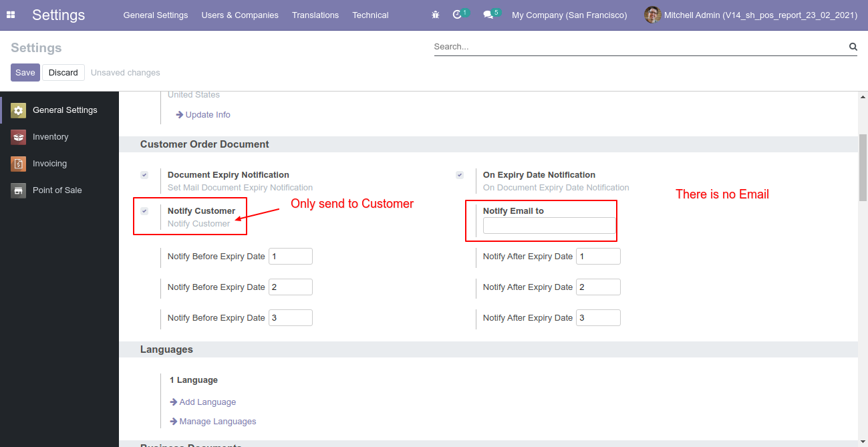Click the General Settings gear icon
The image size is (868, 447).
19,110
